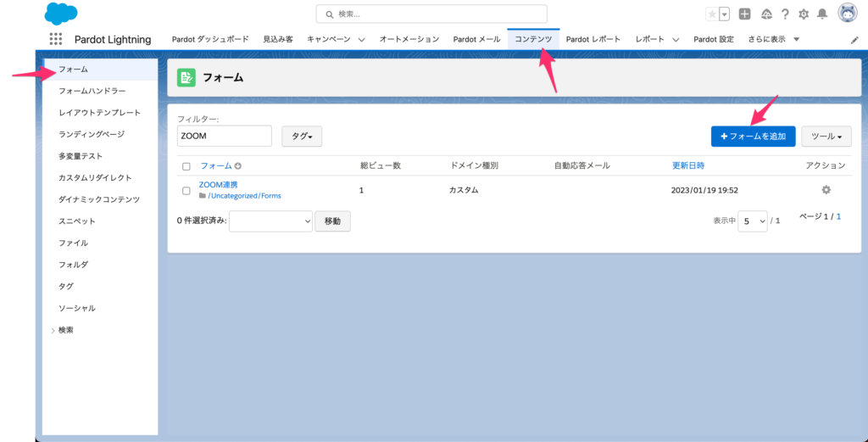Check the box for the ZOOM連携 row
868x442 pixels.
click(x=186, y=191)
